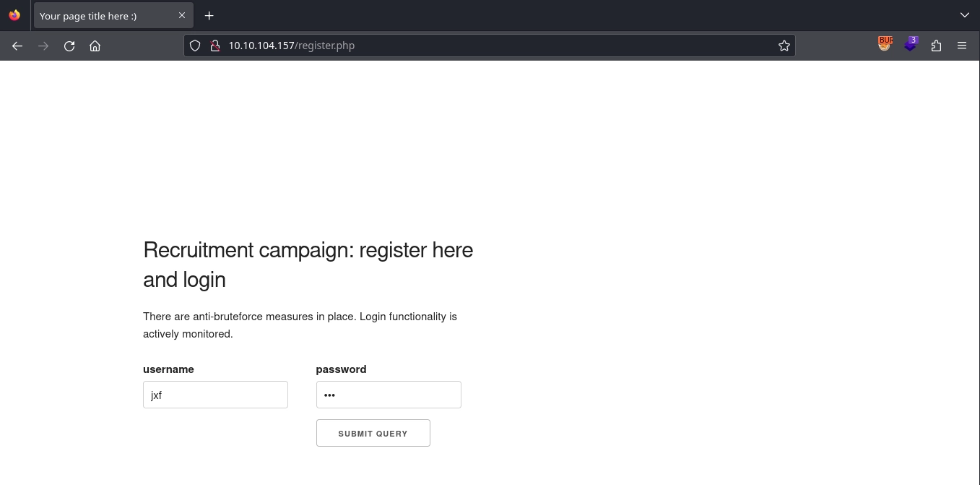This screenshot has height=485, width=980.
Task: Expand the list all tabs chevron
Action: tap(965, 15)
